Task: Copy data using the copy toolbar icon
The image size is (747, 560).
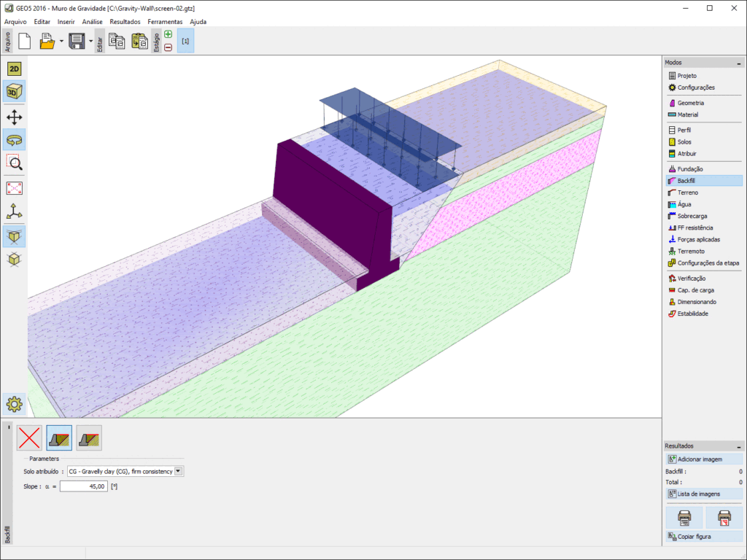Action: point(117,41)
